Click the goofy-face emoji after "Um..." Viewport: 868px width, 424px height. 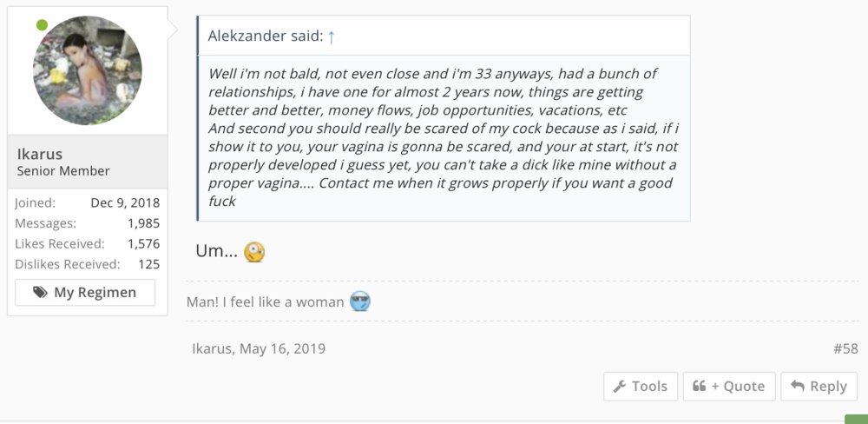point(254,252)
